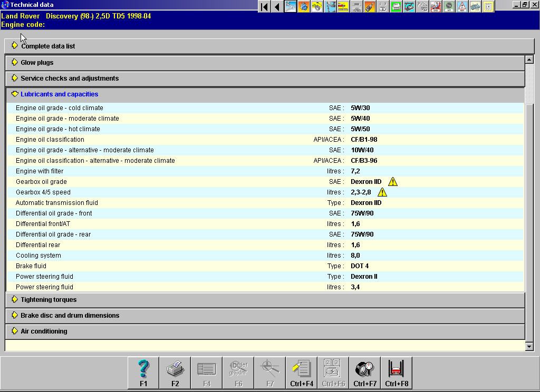Expand the Complete data list section
540x392 pixels.
pyautogui.click(x=269, y=46)
